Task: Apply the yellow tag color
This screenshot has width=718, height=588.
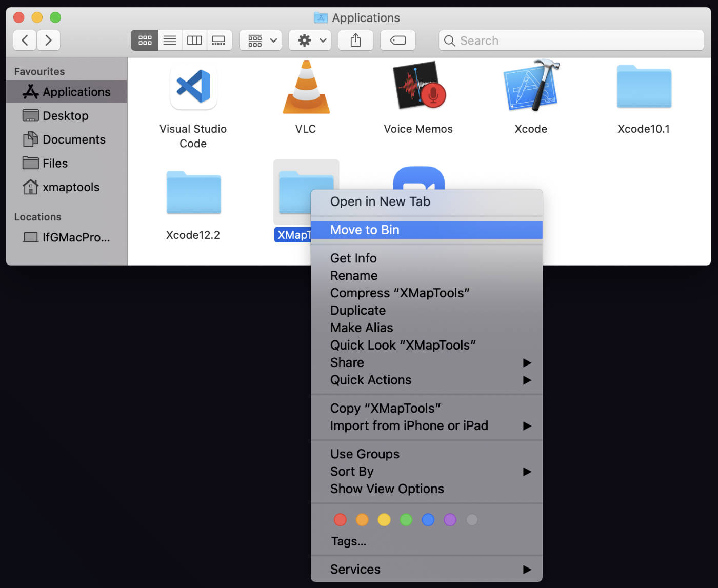Action: (384, 520)
